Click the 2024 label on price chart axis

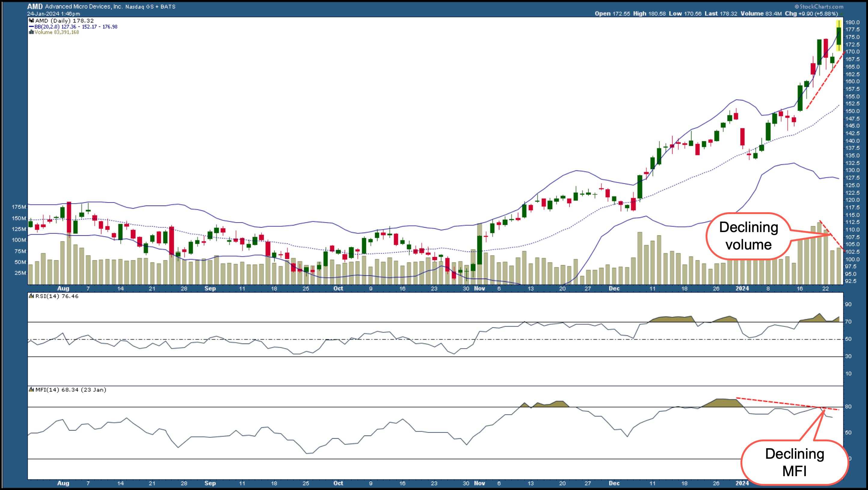point(742,289)
